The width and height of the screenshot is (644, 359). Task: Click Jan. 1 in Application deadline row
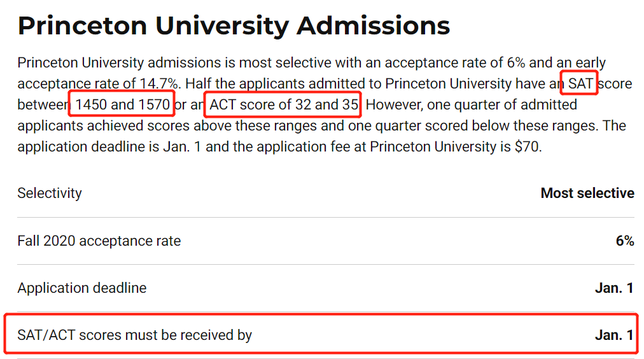coord(614,288)
